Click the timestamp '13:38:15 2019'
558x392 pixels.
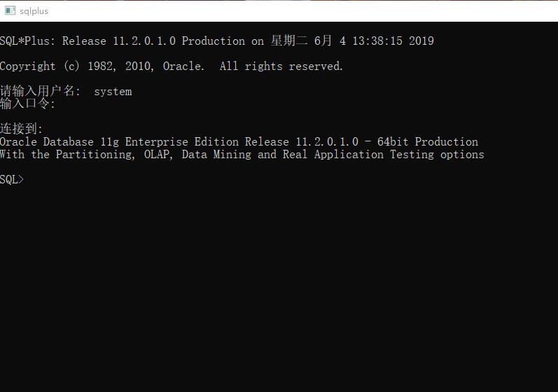click(393, 41)
